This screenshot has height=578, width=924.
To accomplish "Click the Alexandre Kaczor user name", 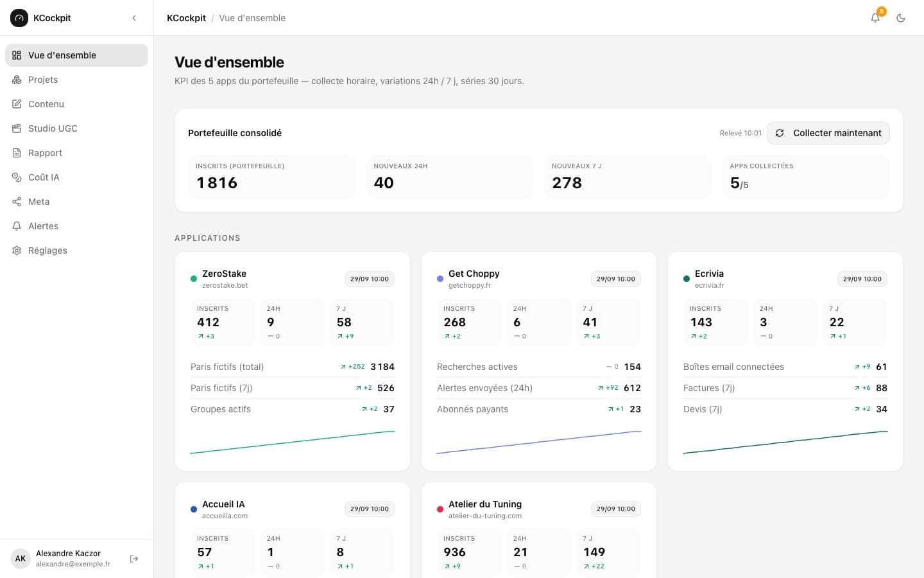I will 68,554.
